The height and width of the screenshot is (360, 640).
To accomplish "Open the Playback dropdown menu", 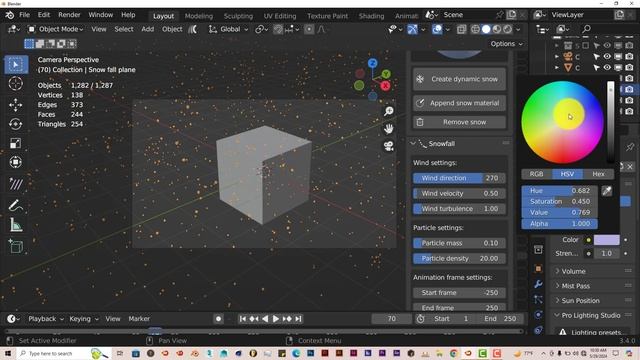I will (x=46, y=319).
